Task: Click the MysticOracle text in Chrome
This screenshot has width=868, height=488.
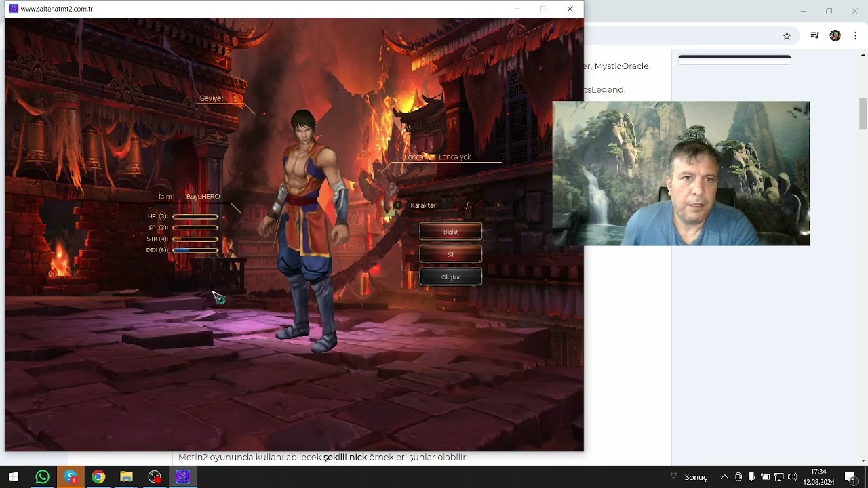Action: (623, 66)
